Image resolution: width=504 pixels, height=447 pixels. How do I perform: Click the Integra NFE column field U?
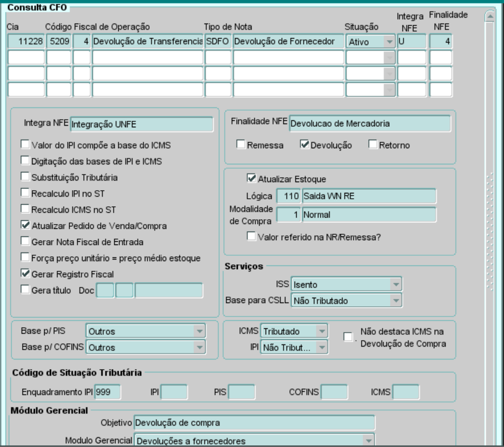[x=412, y=41]
